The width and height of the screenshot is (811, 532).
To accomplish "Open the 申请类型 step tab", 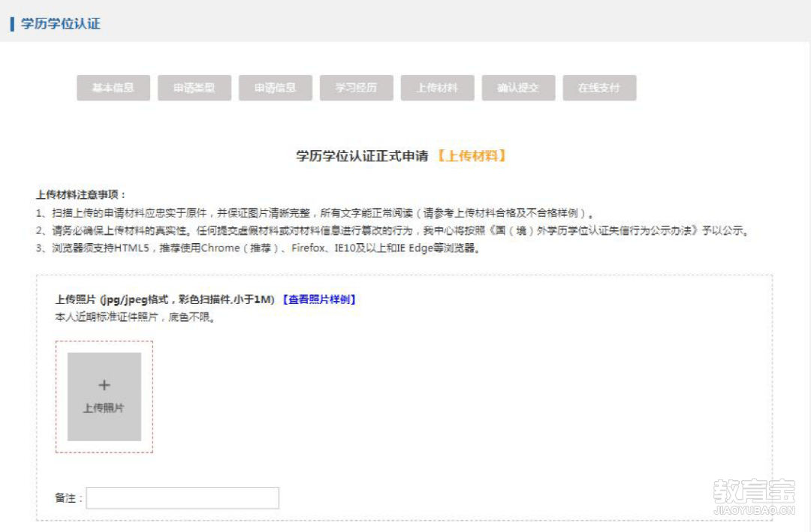I will [x=194, y=88].
